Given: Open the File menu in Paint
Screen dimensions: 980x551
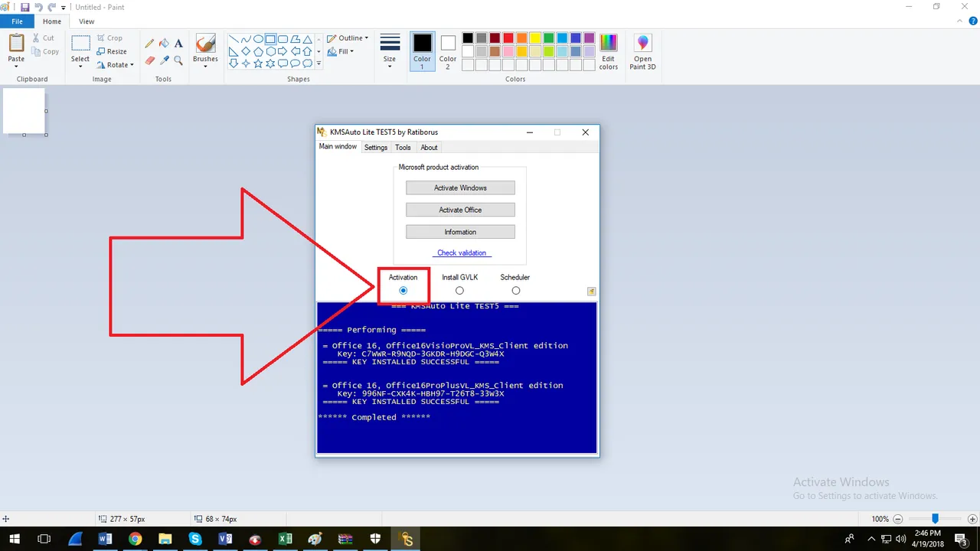Looking at the screenshot, I should point(17,21).
